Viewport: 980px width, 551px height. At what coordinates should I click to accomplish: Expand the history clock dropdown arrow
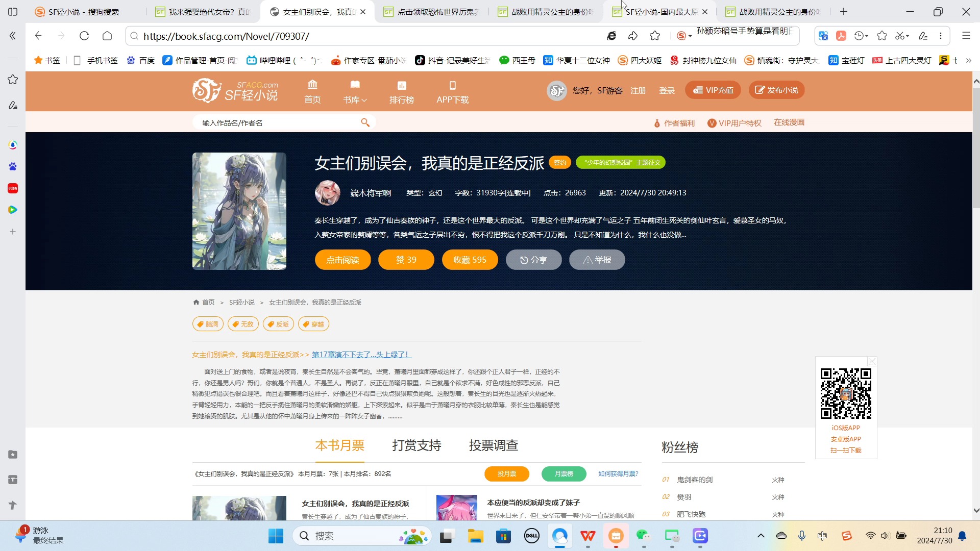tap(867, 36)
